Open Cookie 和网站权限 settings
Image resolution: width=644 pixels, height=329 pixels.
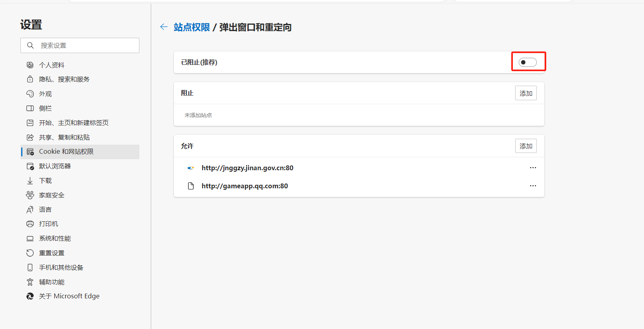[66, 152]
